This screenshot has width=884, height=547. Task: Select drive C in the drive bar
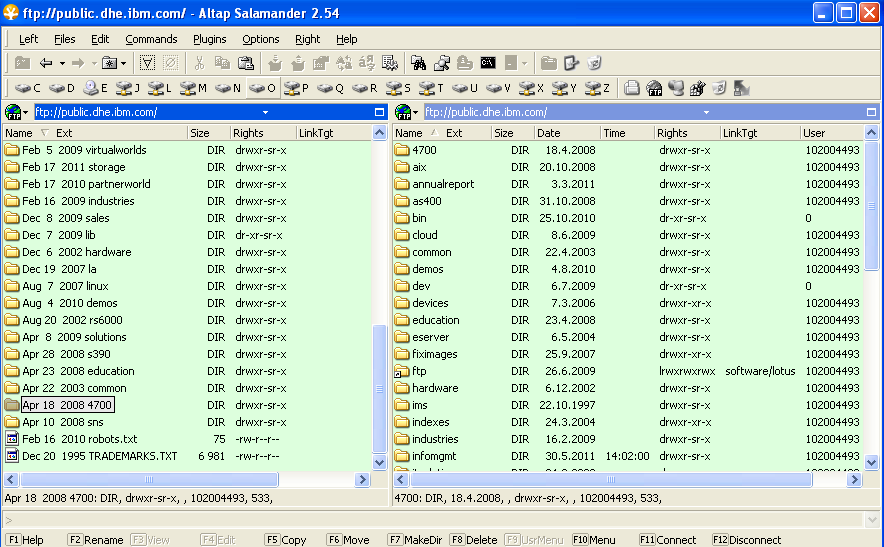click(x=27, y=88)
